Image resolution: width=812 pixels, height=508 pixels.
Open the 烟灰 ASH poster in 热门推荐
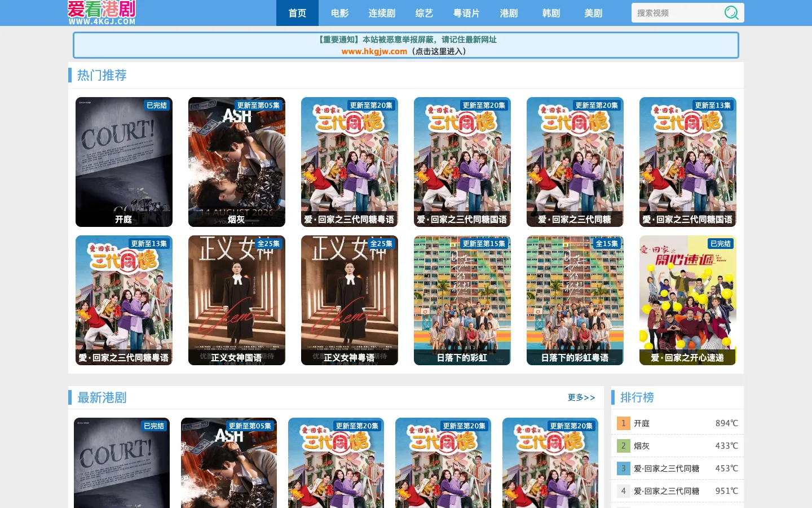pos(237,162)
